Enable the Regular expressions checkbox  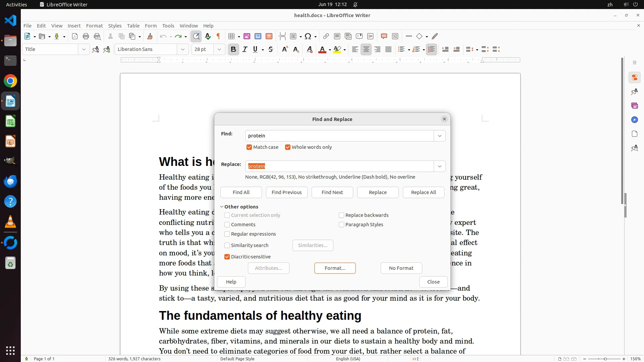(x=227, y=234)
